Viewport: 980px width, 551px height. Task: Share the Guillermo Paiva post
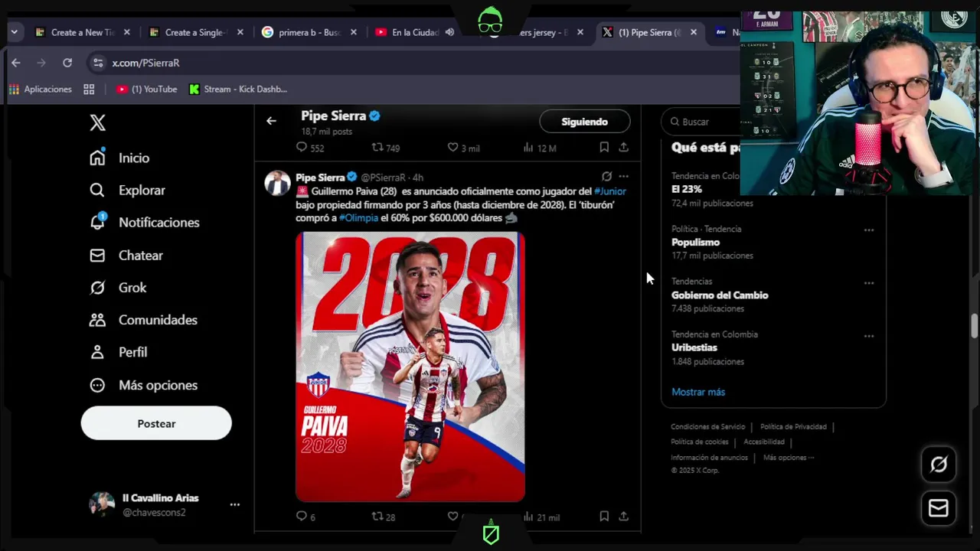pyautogui.click(x=623, y=517)
